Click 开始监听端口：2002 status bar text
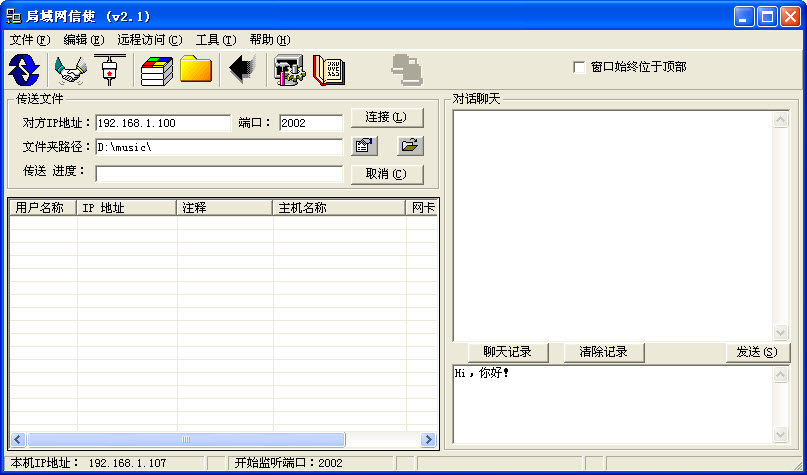807x475 pixels. [288, 463]
